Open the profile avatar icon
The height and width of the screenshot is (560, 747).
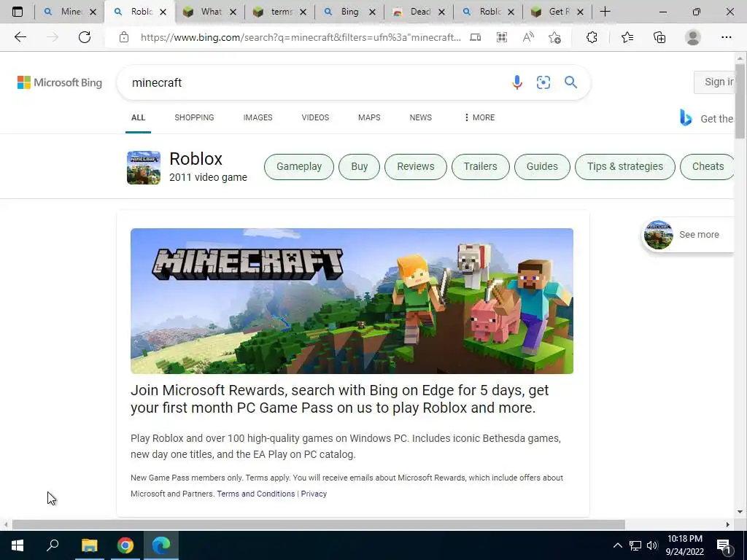click(x=693, y=37)
